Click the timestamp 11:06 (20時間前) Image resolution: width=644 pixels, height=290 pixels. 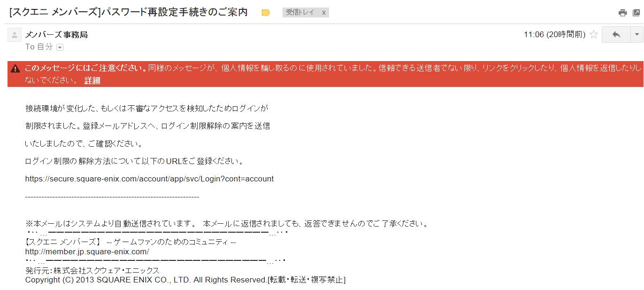(554, 34)
